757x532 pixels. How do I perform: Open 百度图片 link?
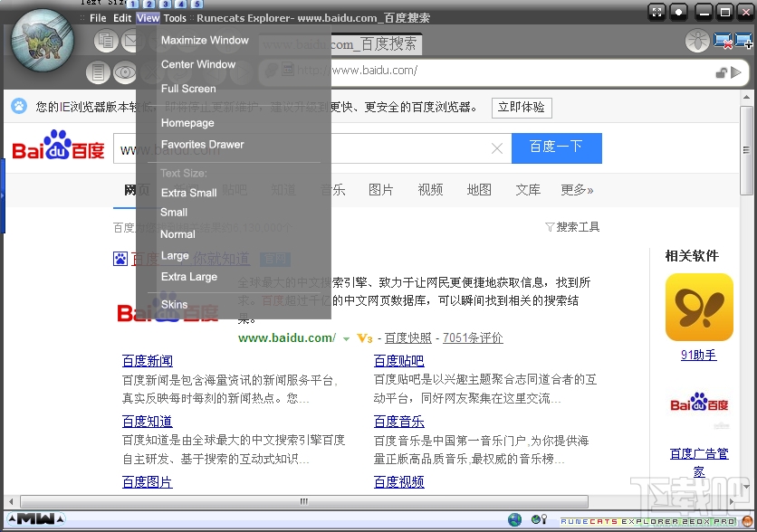coord(148,482)
